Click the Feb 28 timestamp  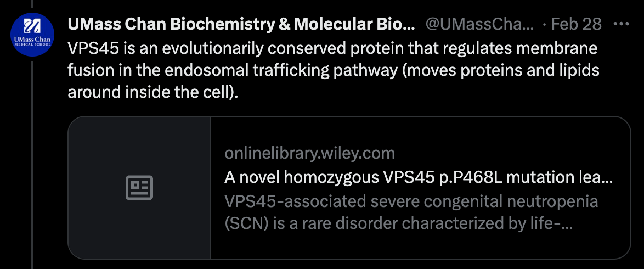point(576,24)
